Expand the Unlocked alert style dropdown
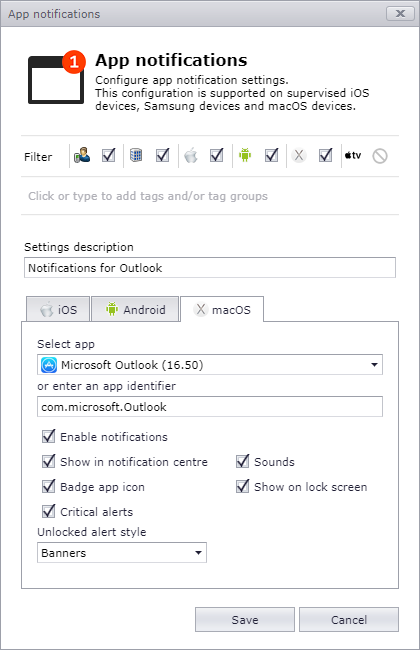This screenshot has height=650, width=420. 122,553
